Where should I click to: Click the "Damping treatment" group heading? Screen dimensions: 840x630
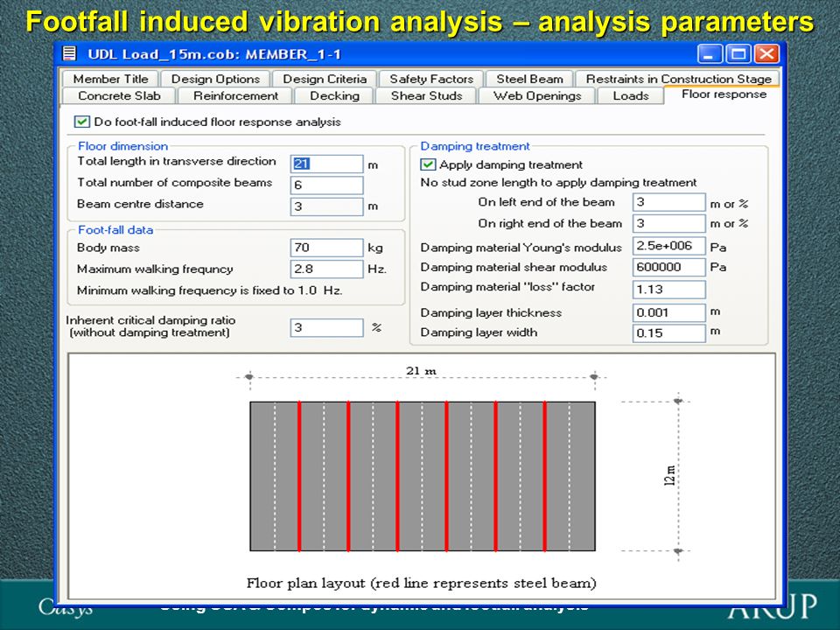point(474,146)
